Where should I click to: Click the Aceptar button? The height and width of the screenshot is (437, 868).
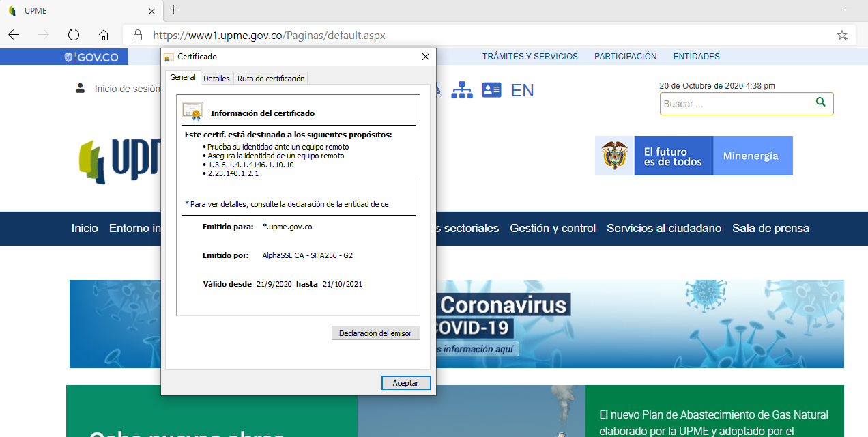[405, 383]
